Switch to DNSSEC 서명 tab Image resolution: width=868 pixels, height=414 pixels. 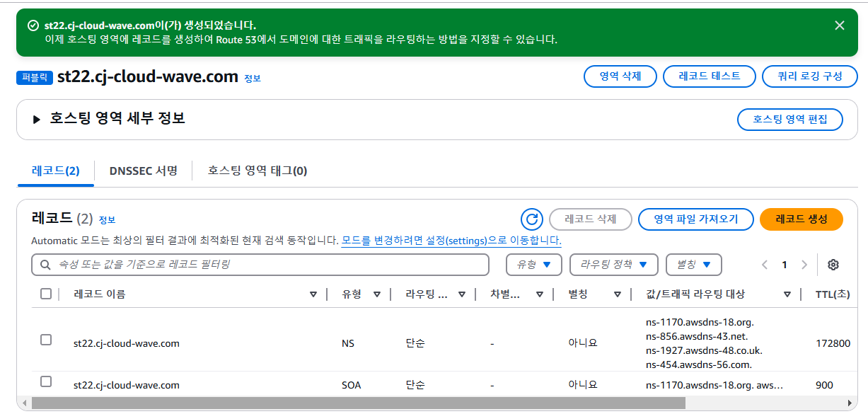coord(144,171)
